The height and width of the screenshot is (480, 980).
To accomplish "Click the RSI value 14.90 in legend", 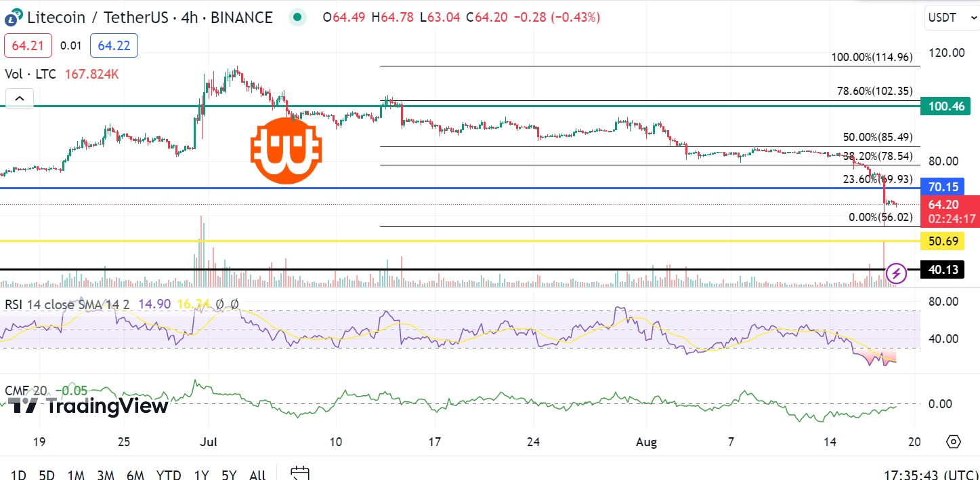I will [153, 305].
